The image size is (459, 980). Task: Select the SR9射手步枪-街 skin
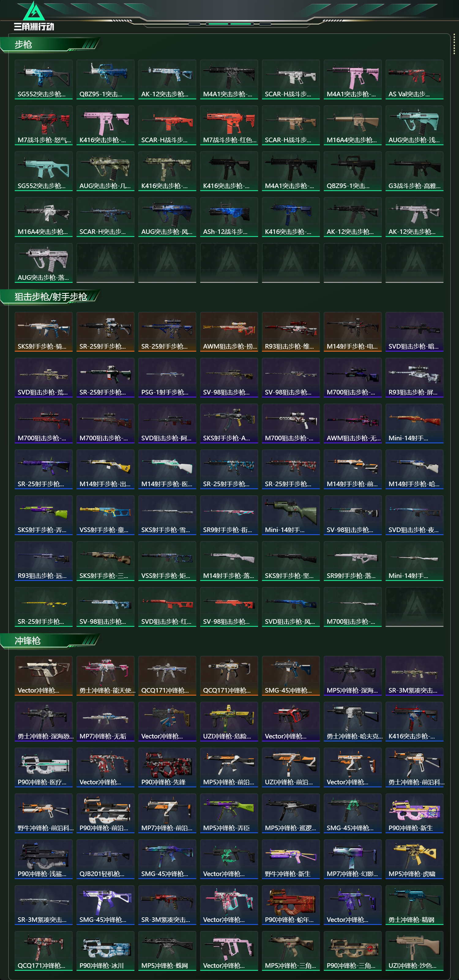229,515
